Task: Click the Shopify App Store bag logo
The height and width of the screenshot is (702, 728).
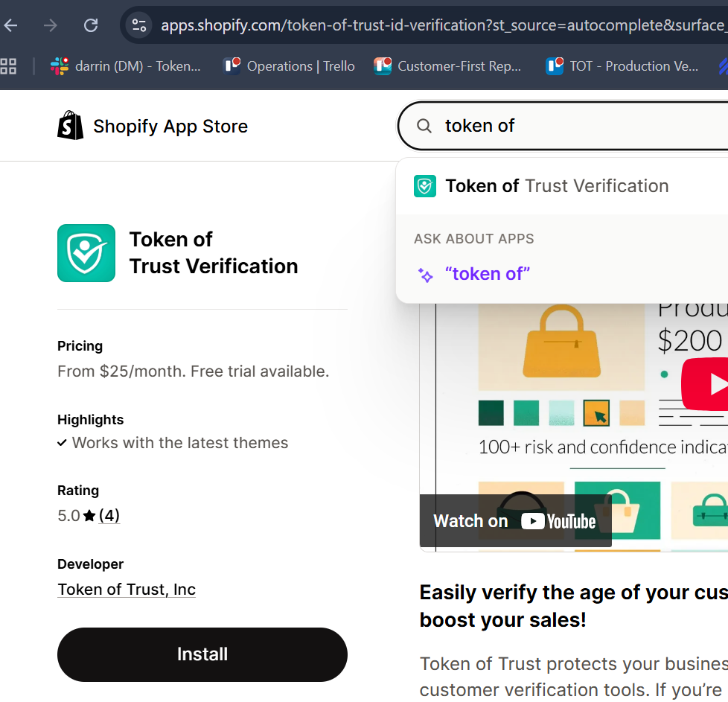Action: pos(71,126)
